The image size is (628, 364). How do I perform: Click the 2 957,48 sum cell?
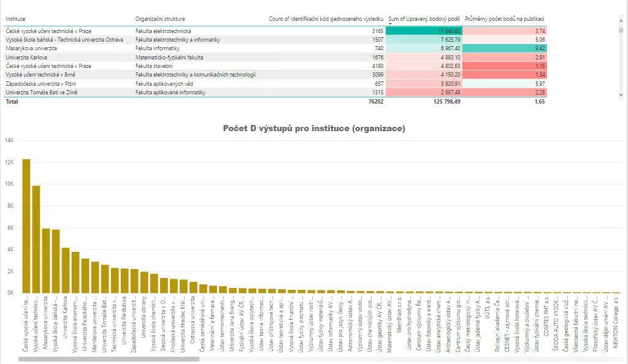(424, 93)
